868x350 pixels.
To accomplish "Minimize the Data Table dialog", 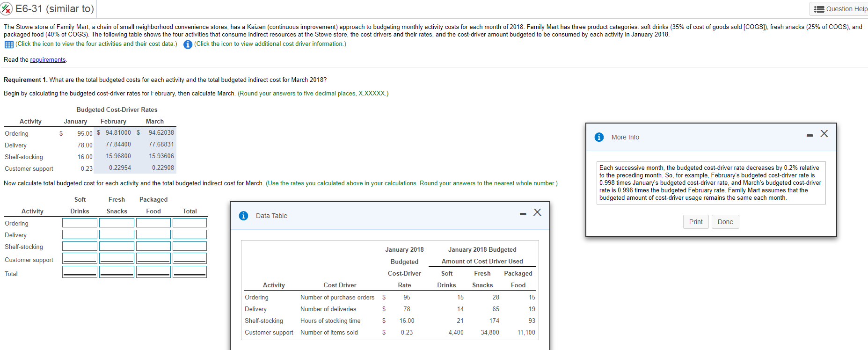I will click(523, 214).
